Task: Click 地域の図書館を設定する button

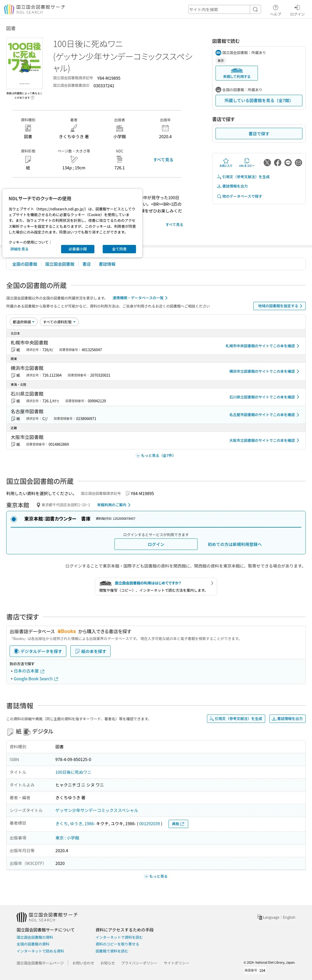Action: (279, 306)
